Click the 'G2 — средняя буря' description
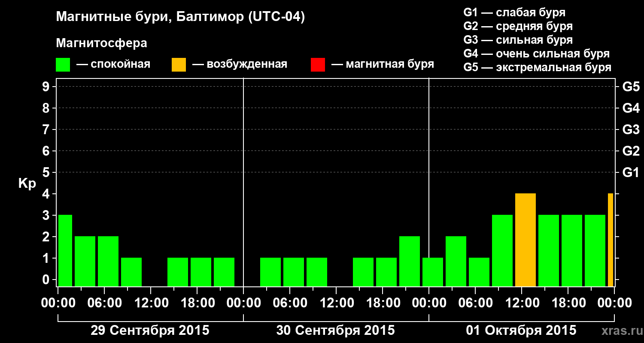This screenshot has width=644, height=343. [x=518, y=26]
